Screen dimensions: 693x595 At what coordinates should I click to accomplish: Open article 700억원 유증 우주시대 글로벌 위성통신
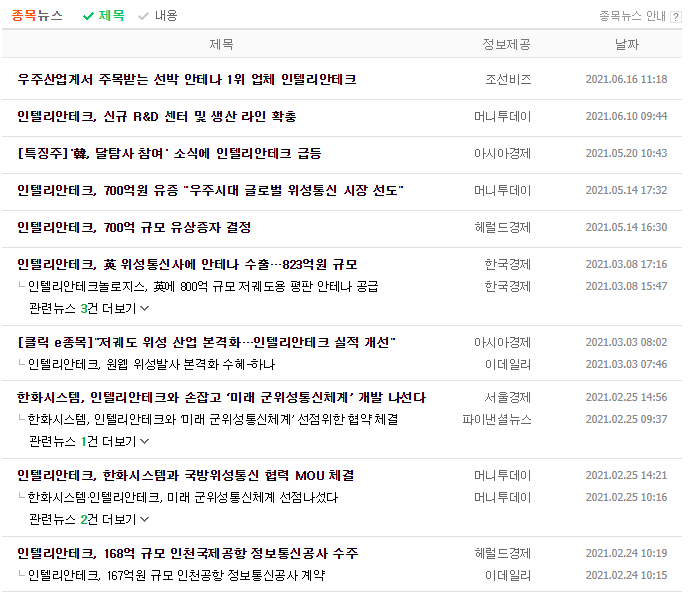[210, 191]
